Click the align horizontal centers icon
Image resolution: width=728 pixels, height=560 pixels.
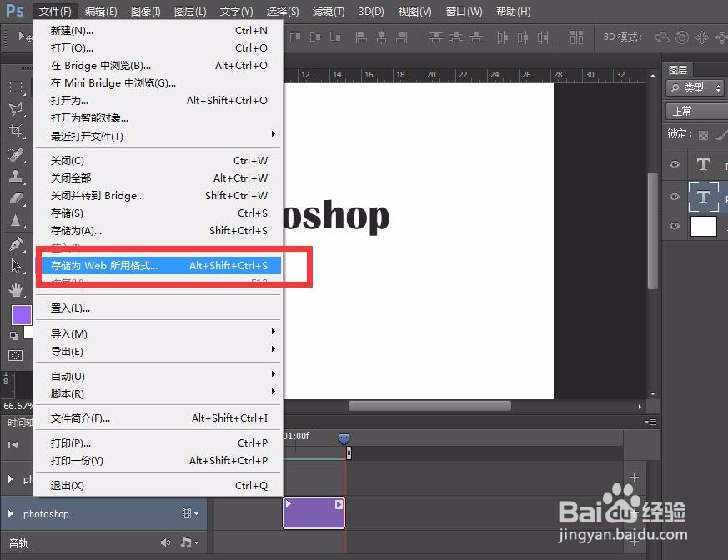coord(381,37)
